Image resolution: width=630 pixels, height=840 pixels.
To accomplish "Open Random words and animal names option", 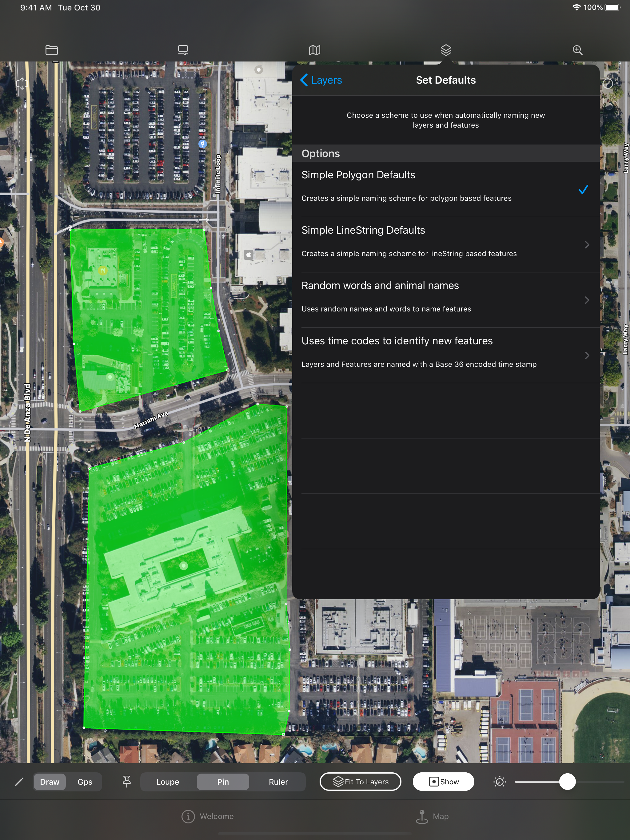I will [x=446, y=300].
